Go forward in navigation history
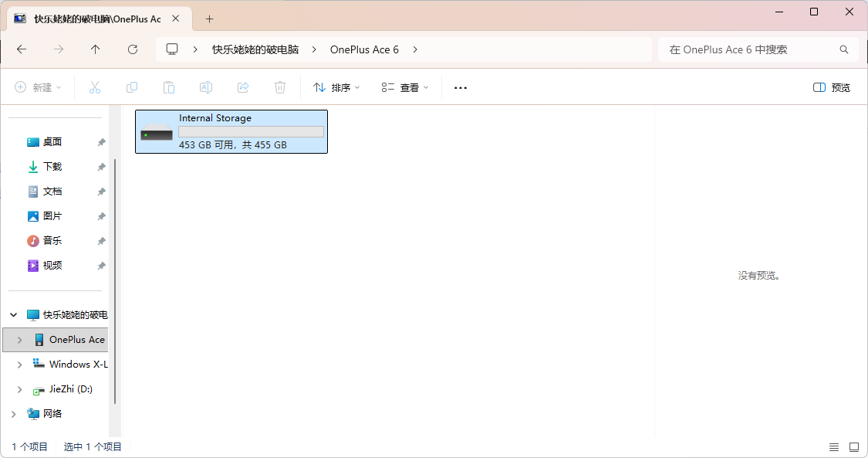 (x=59, y=49)
